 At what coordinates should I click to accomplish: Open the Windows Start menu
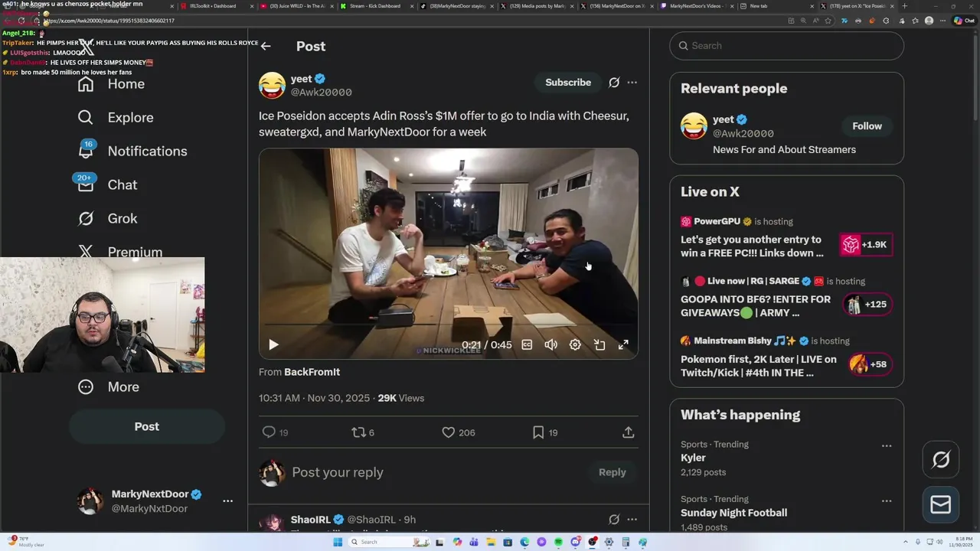coord(337,542)
